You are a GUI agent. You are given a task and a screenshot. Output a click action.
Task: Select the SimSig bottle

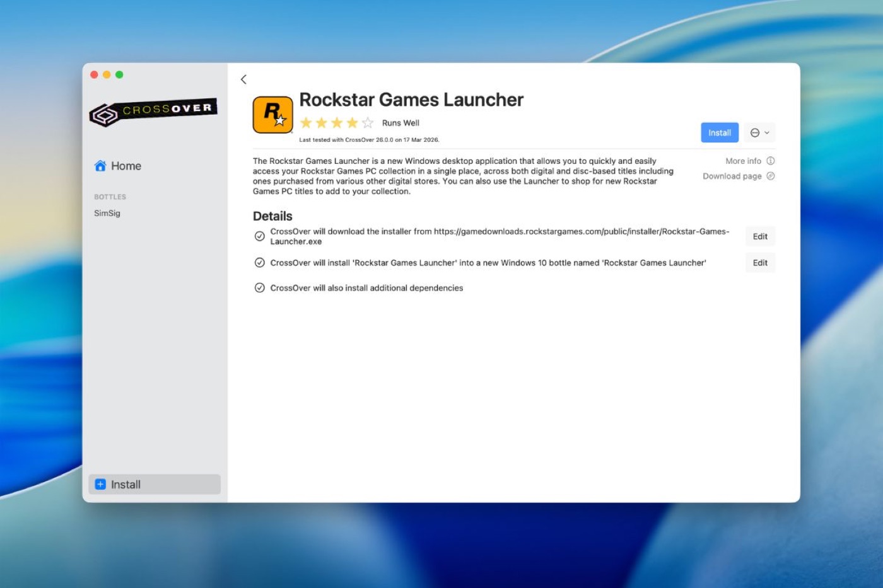[x=107, y=213]
